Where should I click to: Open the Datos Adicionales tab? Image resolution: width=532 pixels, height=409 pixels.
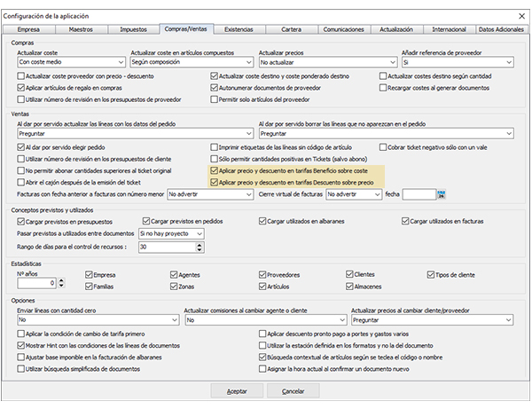[x=500, y=30]
